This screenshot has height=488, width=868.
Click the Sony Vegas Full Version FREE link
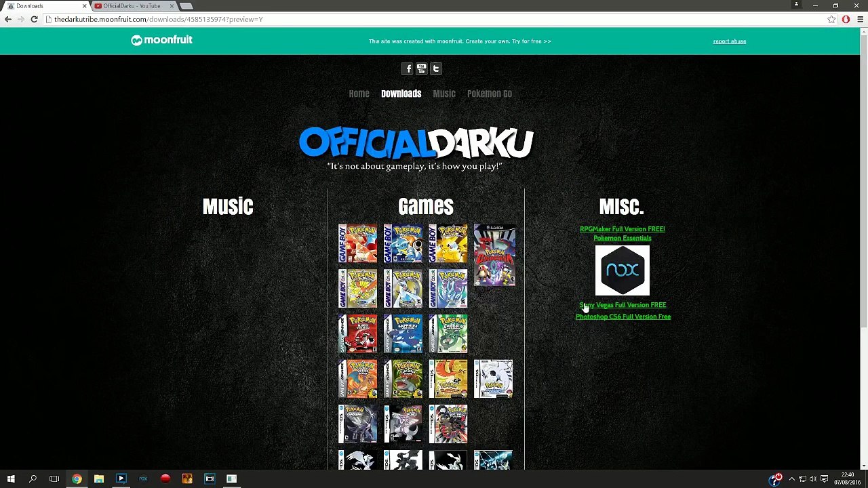pyautogui.click(x=622, y=305)
